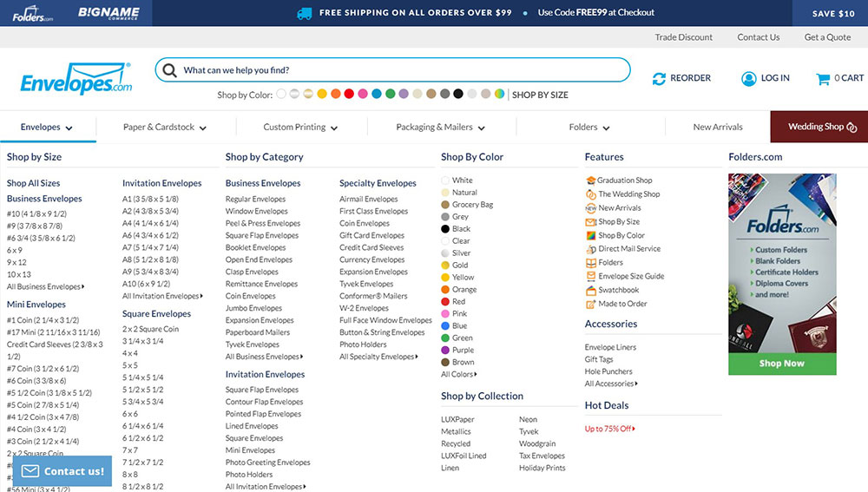The width and height of the screenshot is (868, 492).
Task: Click the Direct Mail Service icon
Action: pos(591,249)
